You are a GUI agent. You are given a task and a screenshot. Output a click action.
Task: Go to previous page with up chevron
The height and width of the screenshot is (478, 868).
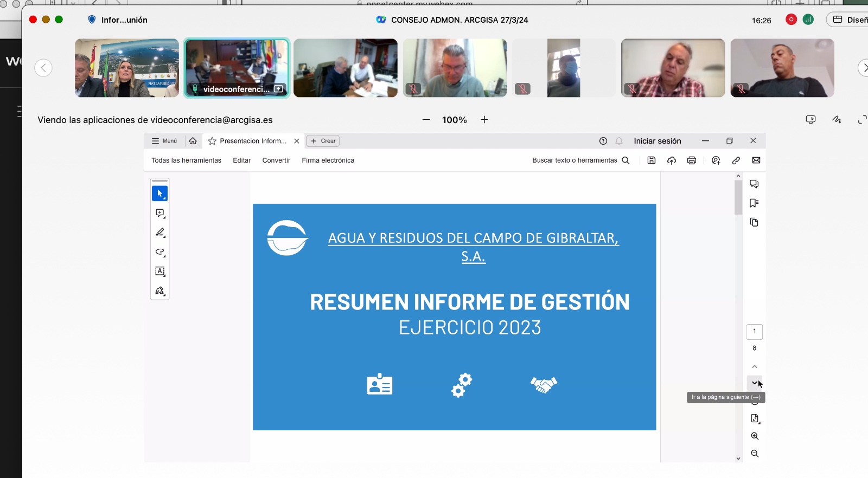tap(754, 367)
